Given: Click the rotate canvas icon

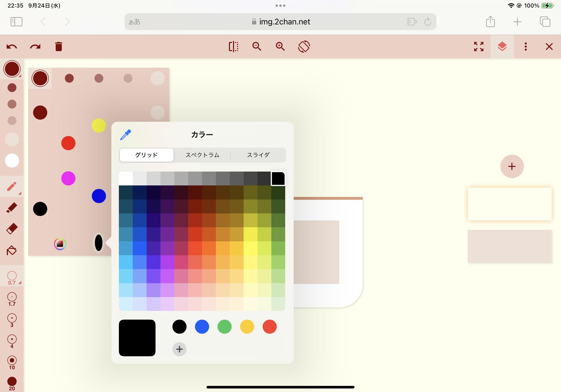Looking at the screenshot, I should click(x=304, y=47).
